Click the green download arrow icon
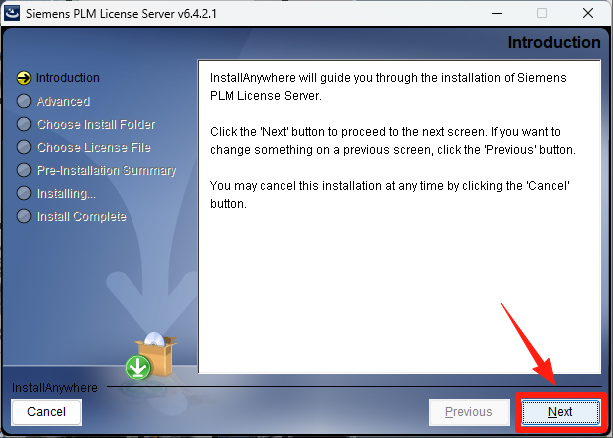The width and height of the screenshot is (613, 438). click(138, 367)
